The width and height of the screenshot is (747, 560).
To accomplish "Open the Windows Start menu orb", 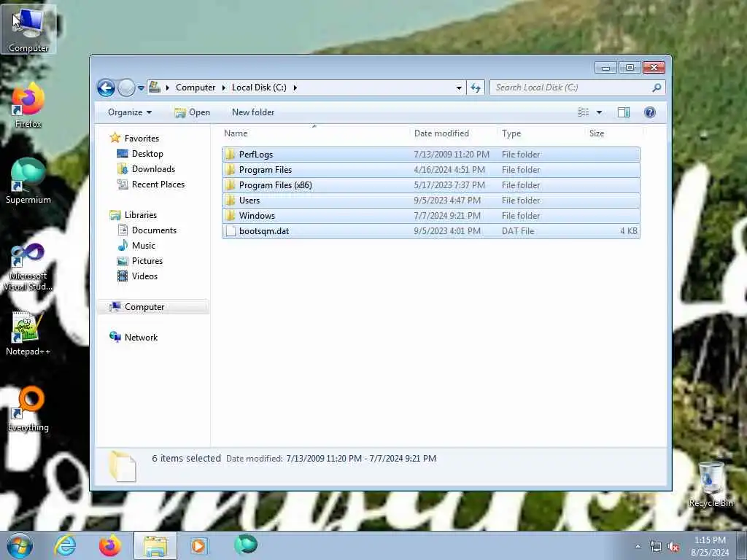I will tap(20, 545).
